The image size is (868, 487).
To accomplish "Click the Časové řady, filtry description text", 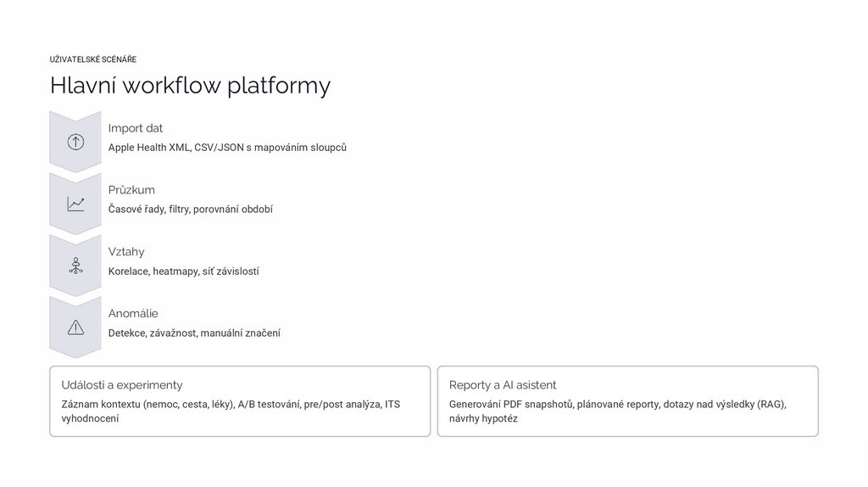I will tap(191, 210).
